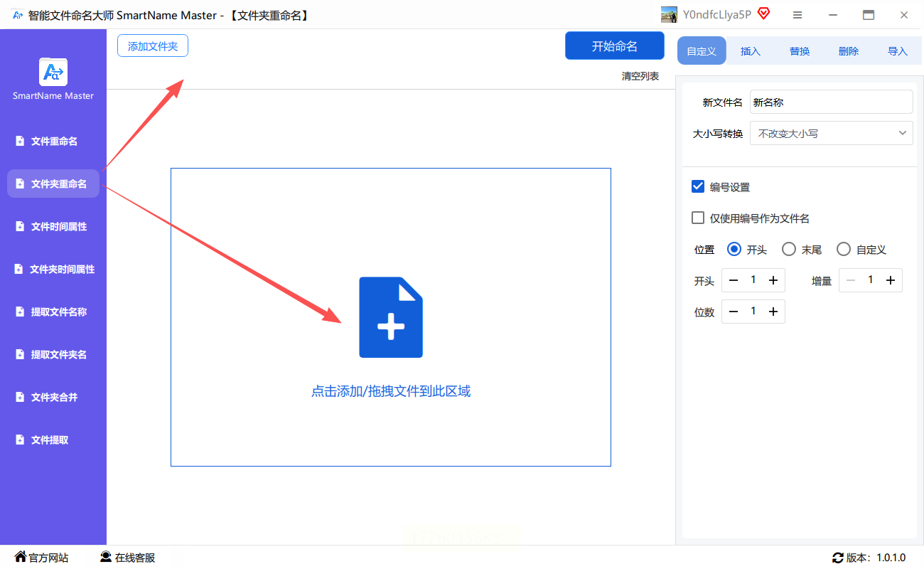Click the 文件重命名 sidebar icon
This screenshot has height=569, width=924.
tap(20, 141)
